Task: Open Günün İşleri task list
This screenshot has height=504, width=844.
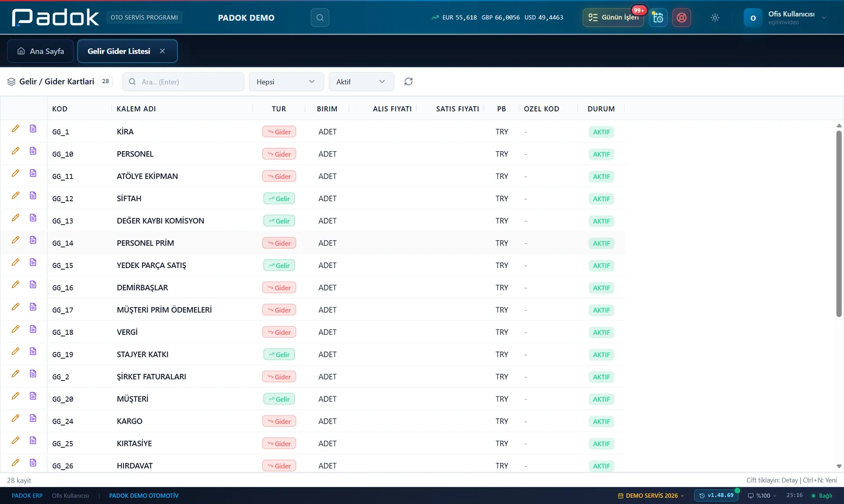Action: (x=613, y=18)
